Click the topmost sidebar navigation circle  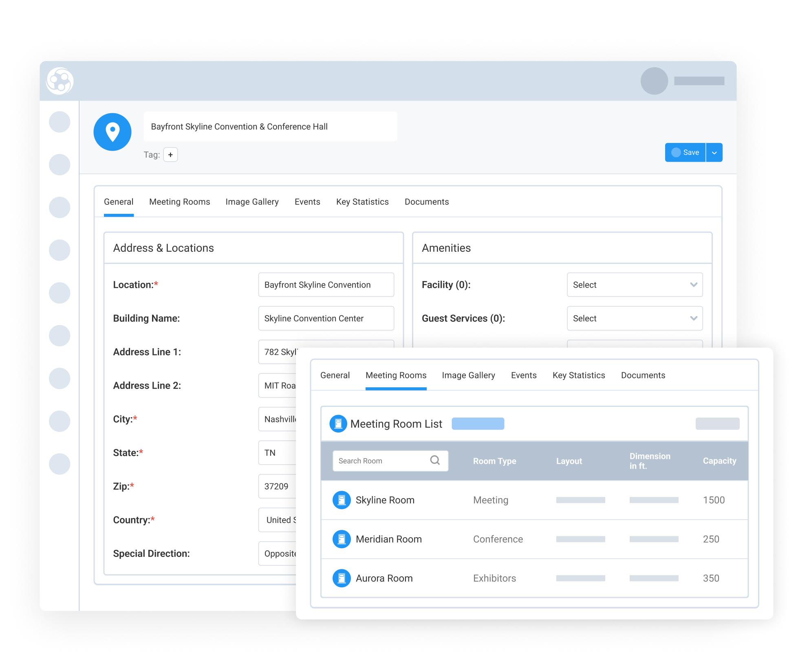[x=60, y=122]
